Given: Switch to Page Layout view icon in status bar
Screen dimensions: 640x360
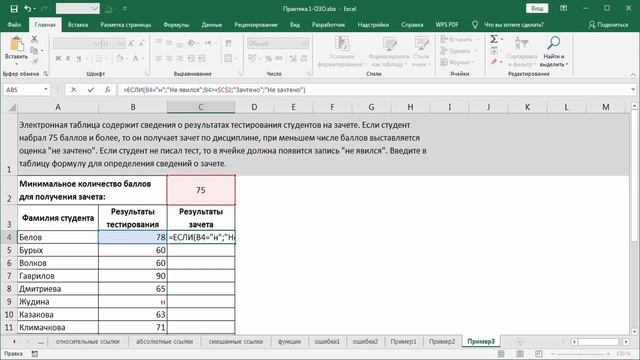Looking at the screenshot, I should 520,353.
